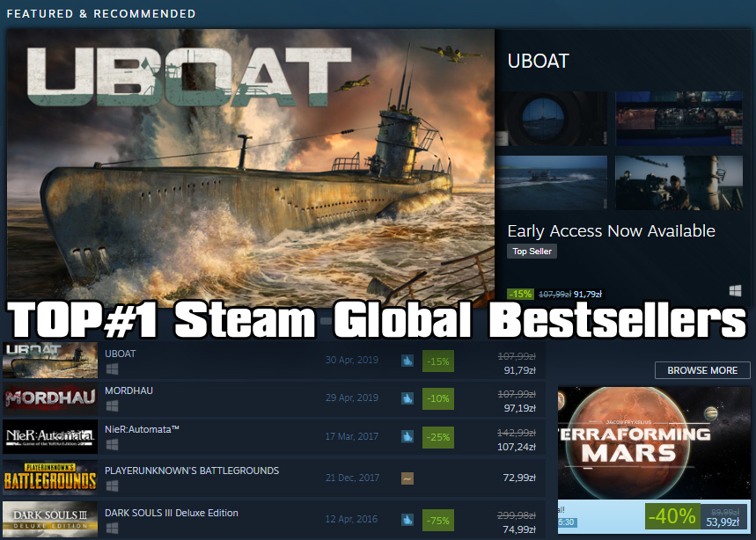
Task: Click the thumbs-up review icon for NieR:Automata
Action: click(407, 436)
